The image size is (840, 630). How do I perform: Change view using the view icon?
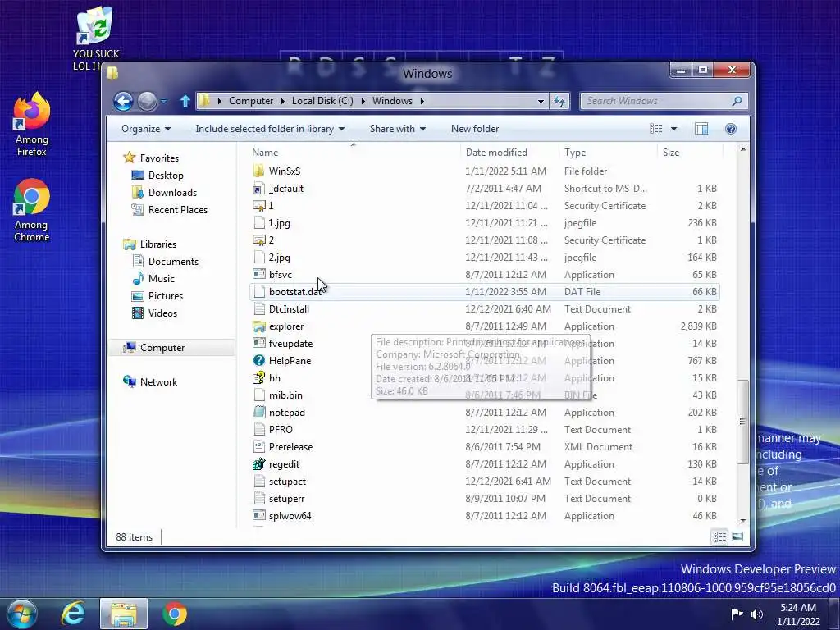tap(655, 129)
